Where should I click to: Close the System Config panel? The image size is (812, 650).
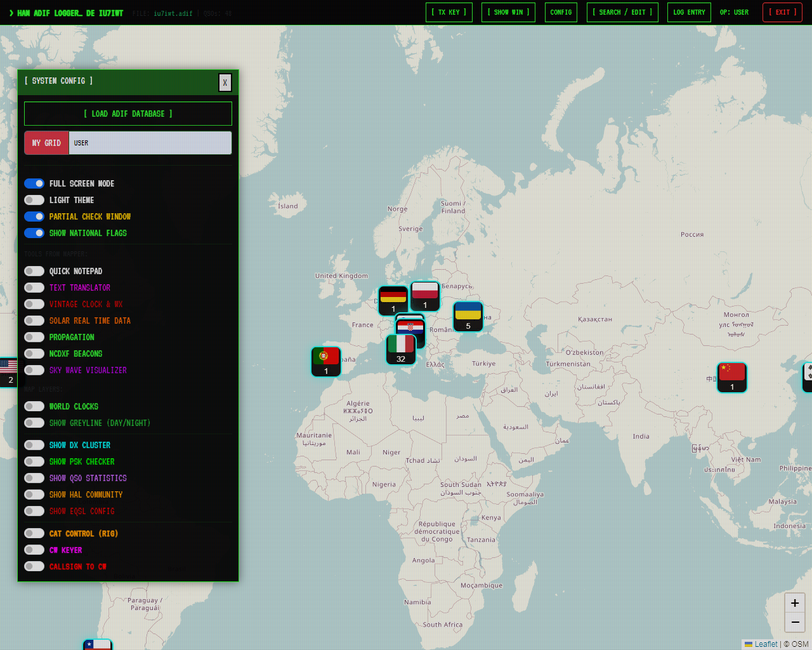pyautogui.click(x=225, y=83)
